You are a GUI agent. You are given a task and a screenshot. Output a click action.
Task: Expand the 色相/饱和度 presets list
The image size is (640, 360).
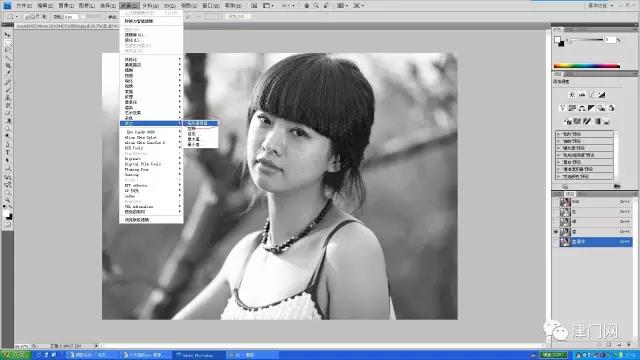[558, 155]
